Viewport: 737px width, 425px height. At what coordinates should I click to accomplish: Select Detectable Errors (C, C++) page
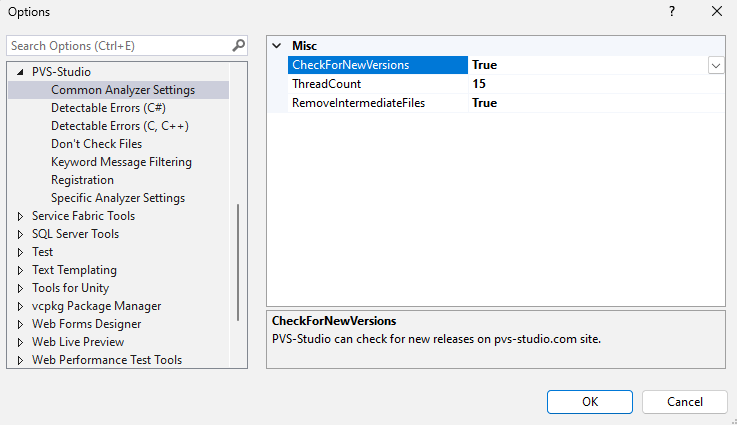pyautogui.click(x=120, y=126)
